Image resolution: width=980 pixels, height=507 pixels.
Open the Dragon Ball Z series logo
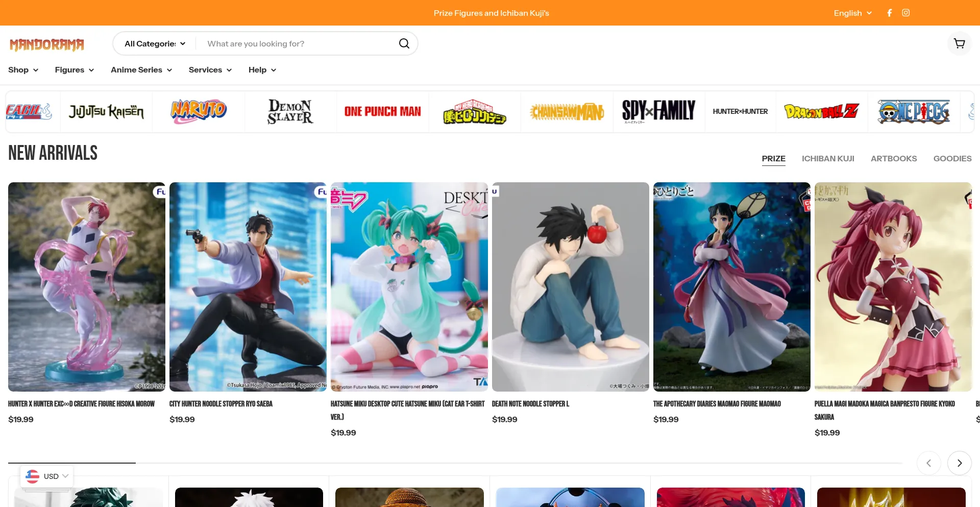tap(822, 112)
